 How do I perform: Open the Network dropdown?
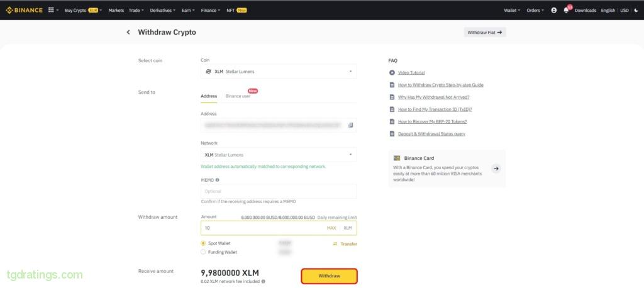(279, 155)
